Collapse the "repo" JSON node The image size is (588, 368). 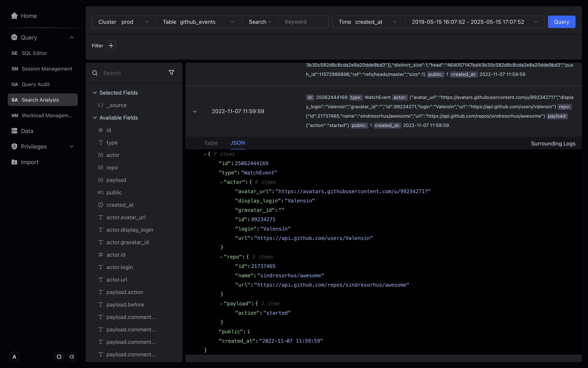(221, 257)
